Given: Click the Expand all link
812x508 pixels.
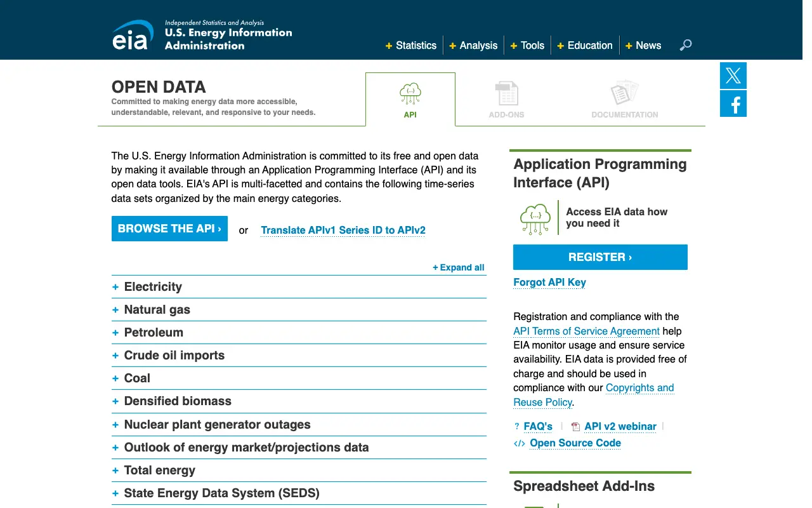Looking at the screenshot, I should pyautogui.click(x=459, y=267).
